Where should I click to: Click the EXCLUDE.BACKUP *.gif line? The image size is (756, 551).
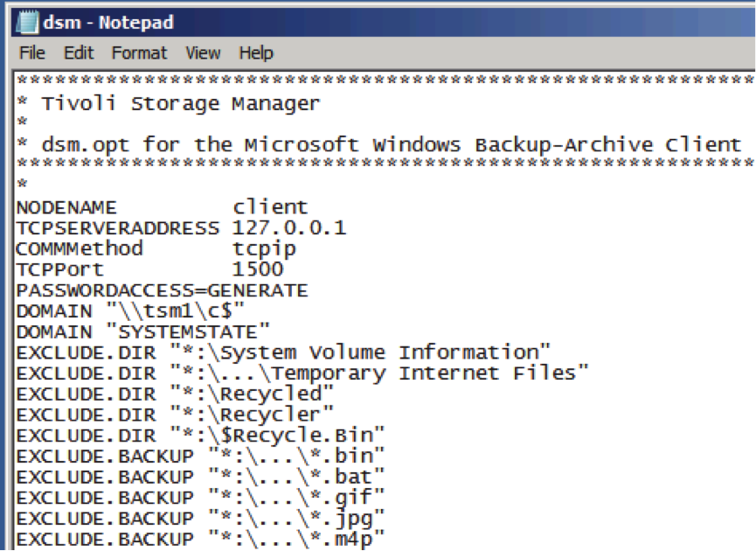tap(200, 498)
